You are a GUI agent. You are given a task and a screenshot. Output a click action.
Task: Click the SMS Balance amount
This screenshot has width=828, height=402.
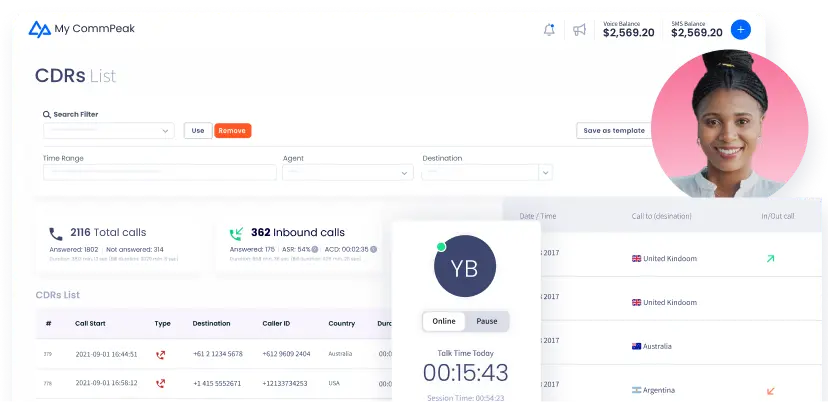coord(697,33)
